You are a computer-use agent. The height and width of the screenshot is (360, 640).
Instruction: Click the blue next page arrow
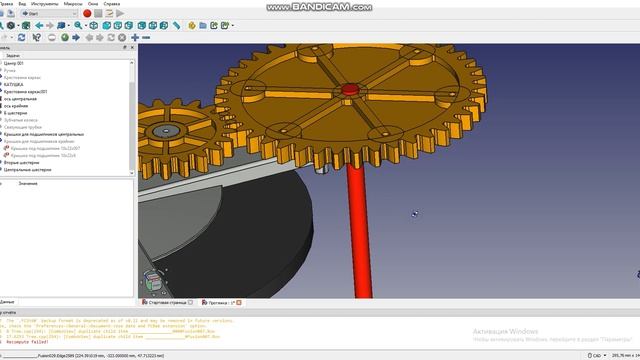pos(76,37)
